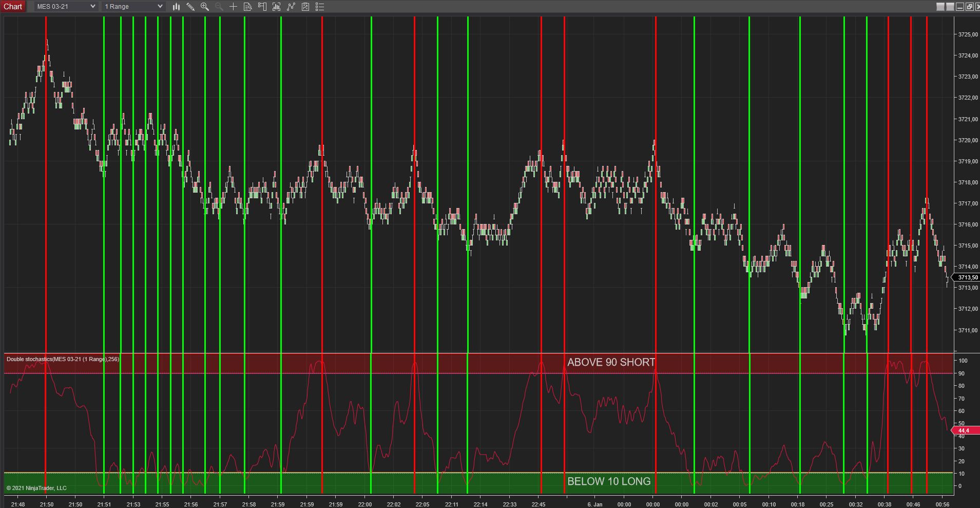Screen dimensions: 980x508
Task: Restore down the chart window
Action: 969,7
